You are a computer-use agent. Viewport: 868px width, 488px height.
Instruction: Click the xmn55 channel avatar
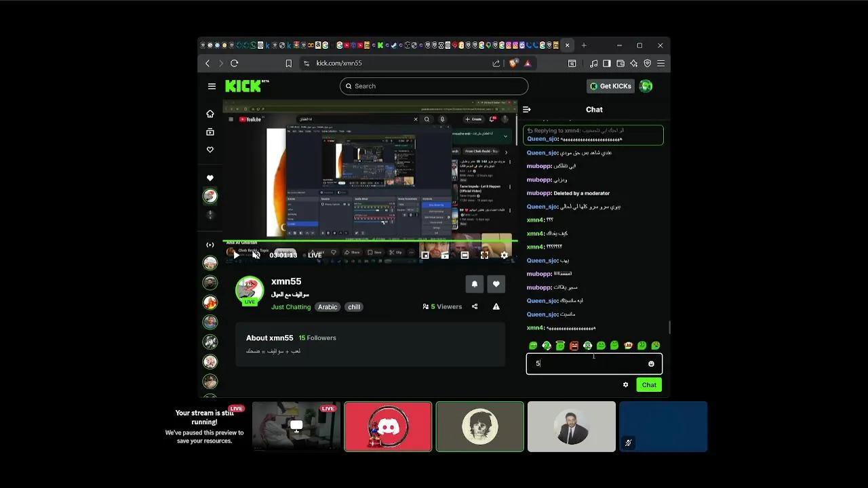coord(250,290)
